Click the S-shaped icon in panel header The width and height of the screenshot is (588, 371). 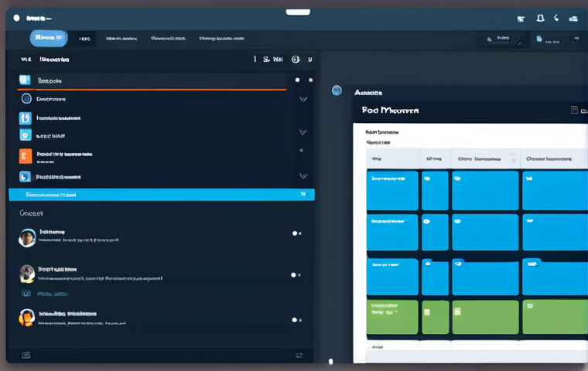click(266, 60)
